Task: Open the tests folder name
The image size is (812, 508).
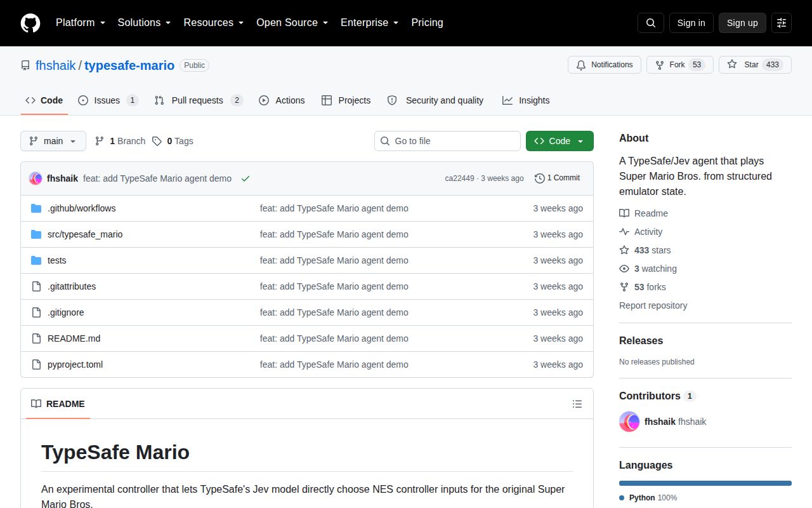Action: point(57,260)
